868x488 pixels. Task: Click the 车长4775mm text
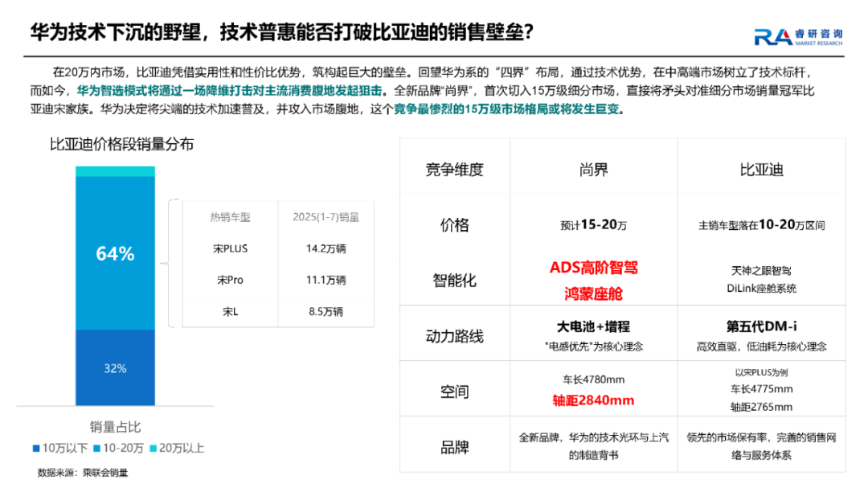[762, 389]
